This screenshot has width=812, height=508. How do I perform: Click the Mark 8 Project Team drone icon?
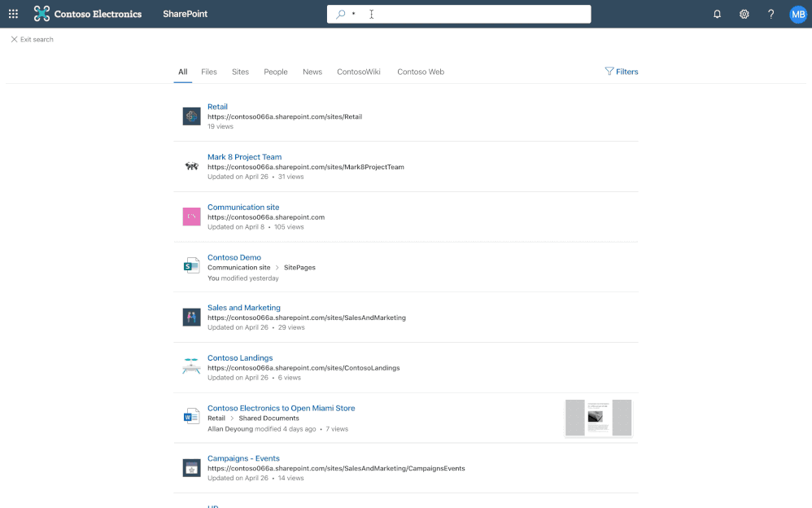[191, 166]
